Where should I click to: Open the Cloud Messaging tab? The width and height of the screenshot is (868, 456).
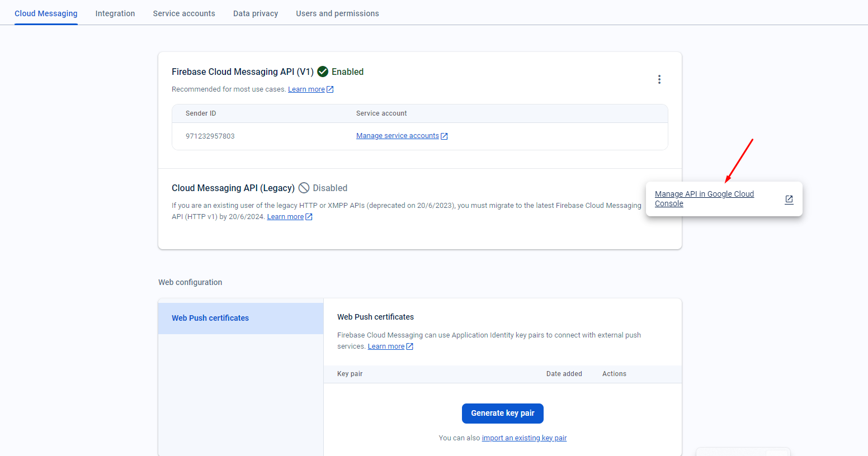coord(46,13)
